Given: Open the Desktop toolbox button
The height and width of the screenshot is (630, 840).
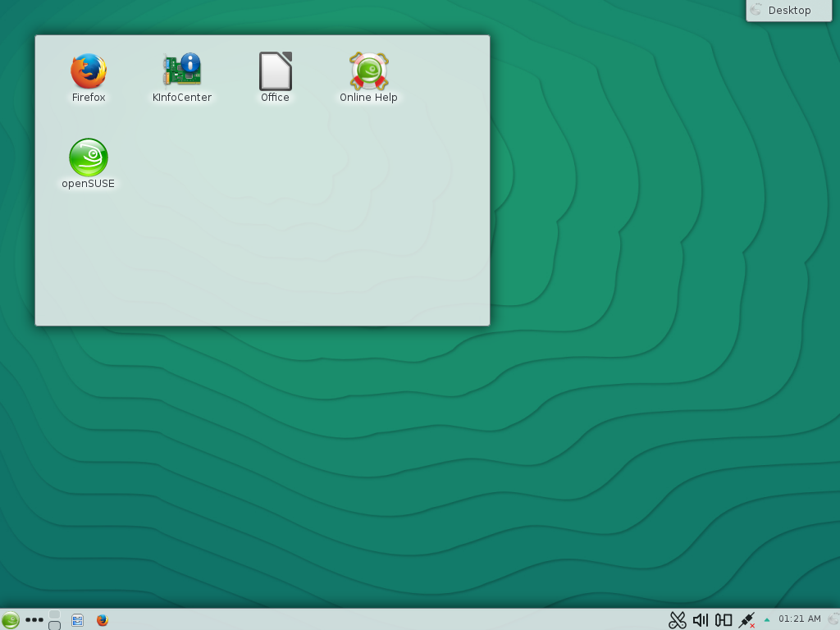Looking at the screenshot, I should [x=788, y=11].
